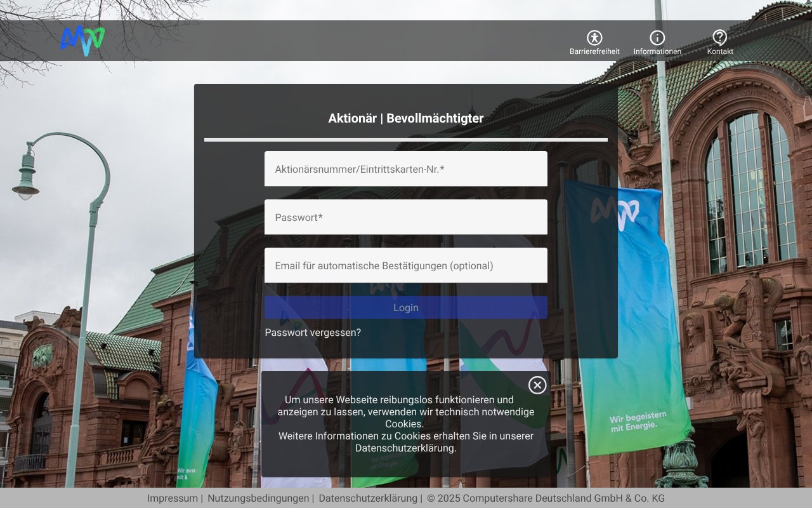Screen dimensions: 812x508
Task: Dismiss the cookie notice with the X icon
Action: [x=537, y=385]
